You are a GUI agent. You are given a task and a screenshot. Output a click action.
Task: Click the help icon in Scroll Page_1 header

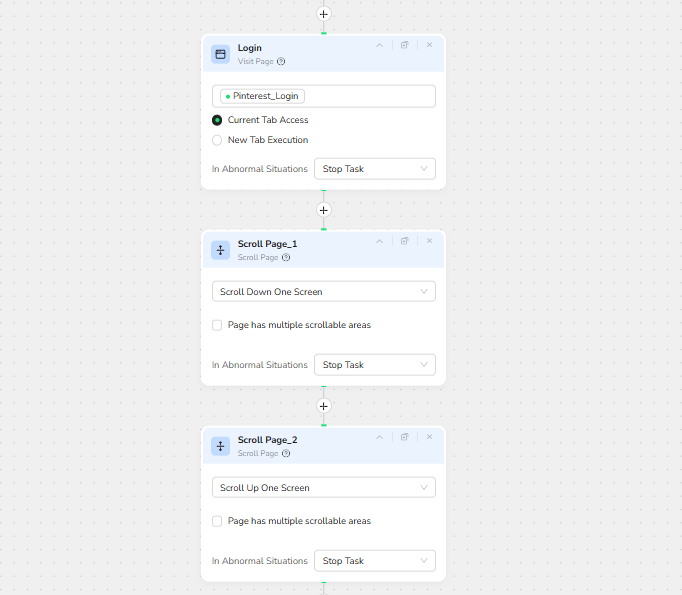point(286,257)
